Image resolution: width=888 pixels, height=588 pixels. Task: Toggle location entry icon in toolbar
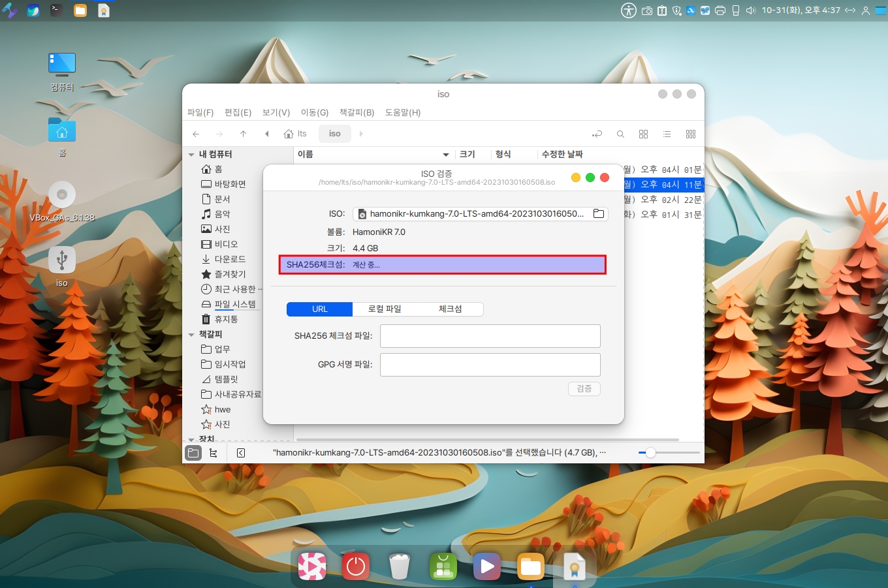[597, 134]
